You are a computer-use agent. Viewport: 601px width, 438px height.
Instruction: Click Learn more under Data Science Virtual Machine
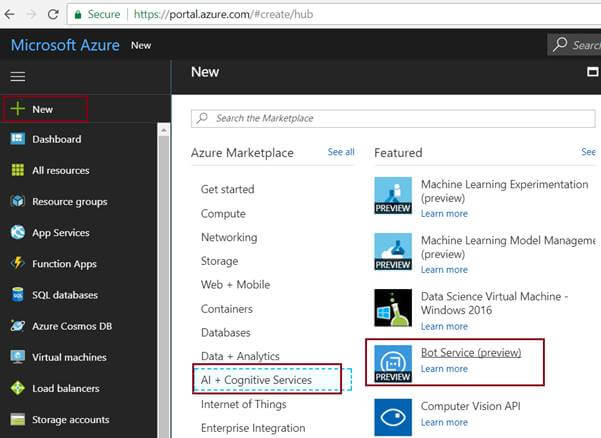(444, 326)
